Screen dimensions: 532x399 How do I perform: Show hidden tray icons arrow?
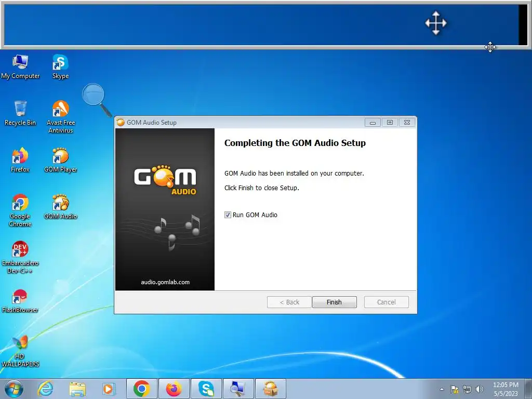[x=442, y=389]
